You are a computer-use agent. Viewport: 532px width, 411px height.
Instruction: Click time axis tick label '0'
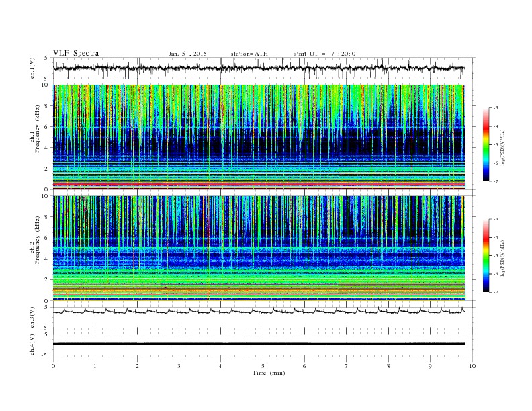tap(53, 366)
